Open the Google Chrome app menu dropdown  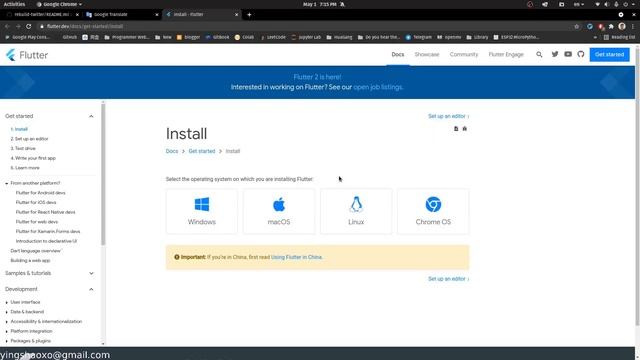[59, 4]
